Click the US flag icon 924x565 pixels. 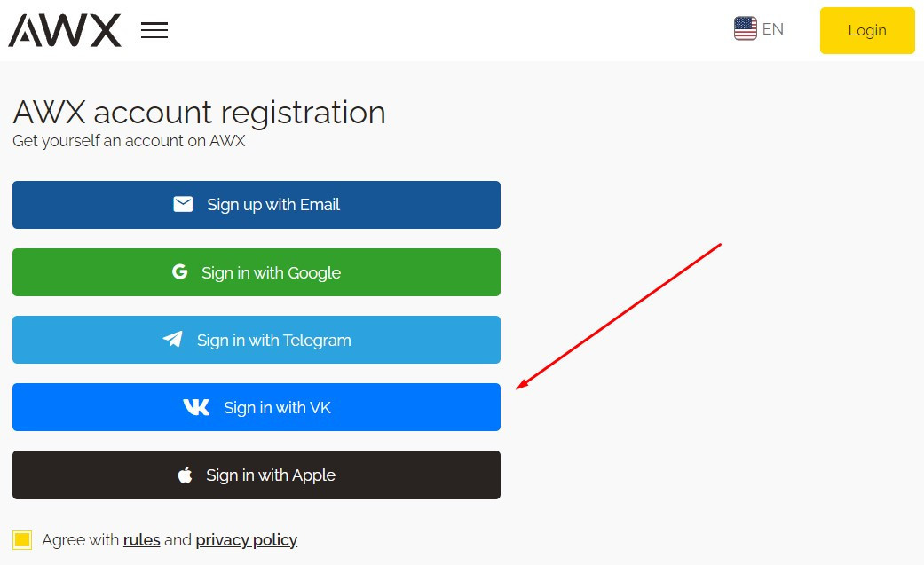745,29
